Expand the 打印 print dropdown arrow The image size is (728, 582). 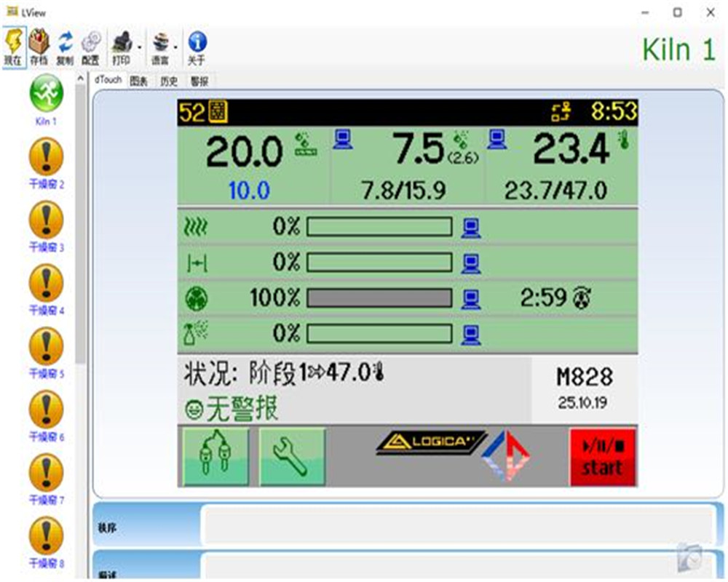138,48
